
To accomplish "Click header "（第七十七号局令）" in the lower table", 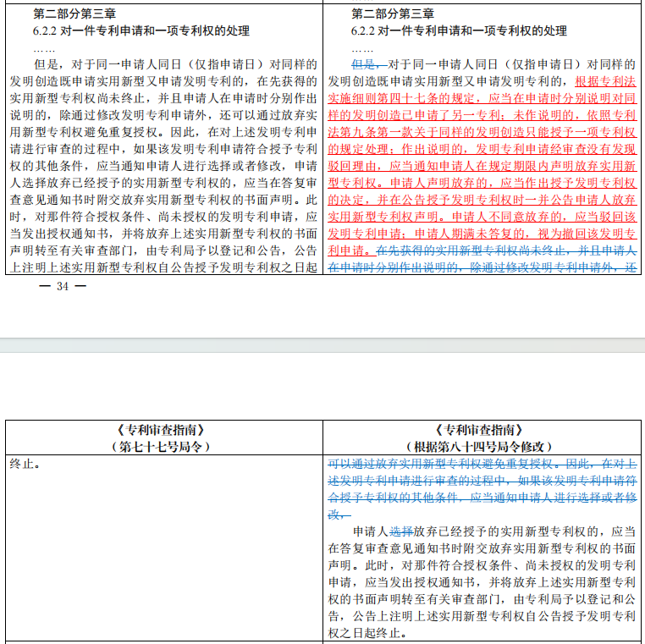I will (161, 447).
